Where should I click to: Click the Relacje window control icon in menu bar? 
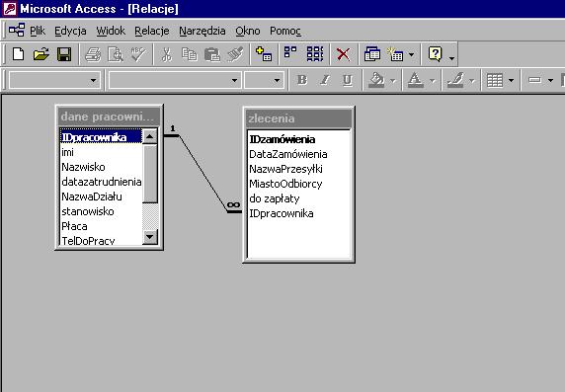click(x=17, y=30)
